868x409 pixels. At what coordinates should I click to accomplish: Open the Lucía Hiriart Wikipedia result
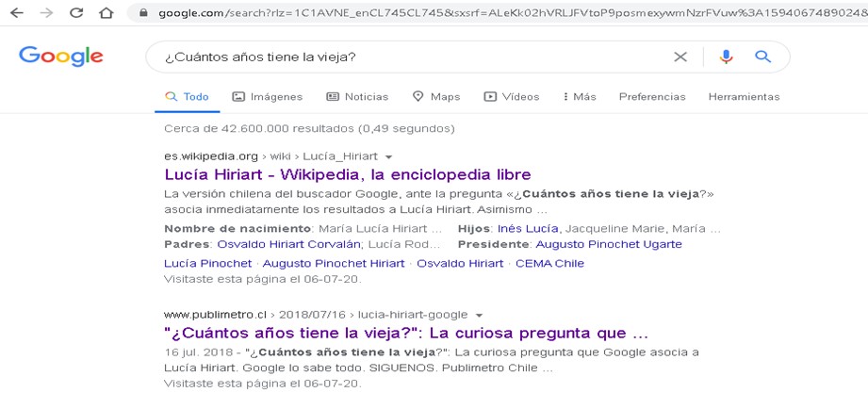coord(347,174)
